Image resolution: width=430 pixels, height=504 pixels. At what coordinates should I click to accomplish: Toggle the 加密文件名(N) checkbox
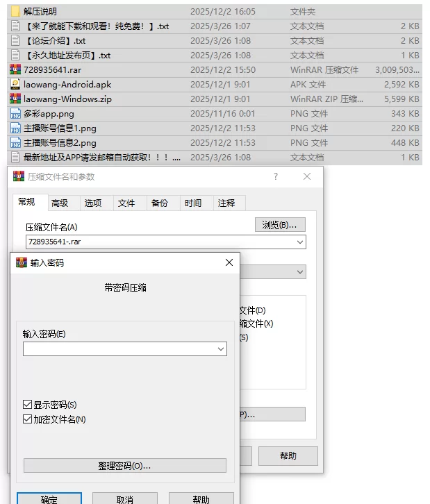pos(27,419)
